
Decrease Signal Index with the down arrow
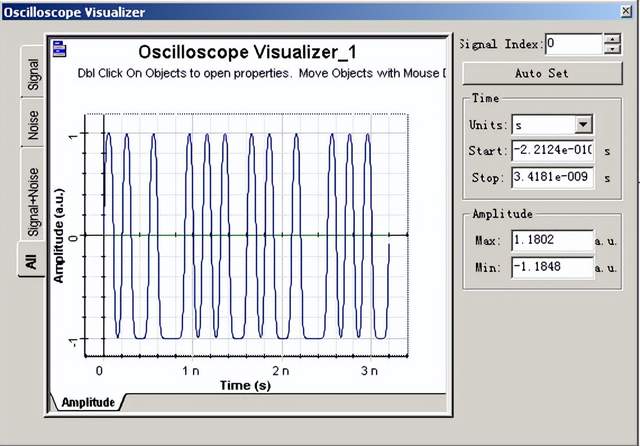[612, 49]
